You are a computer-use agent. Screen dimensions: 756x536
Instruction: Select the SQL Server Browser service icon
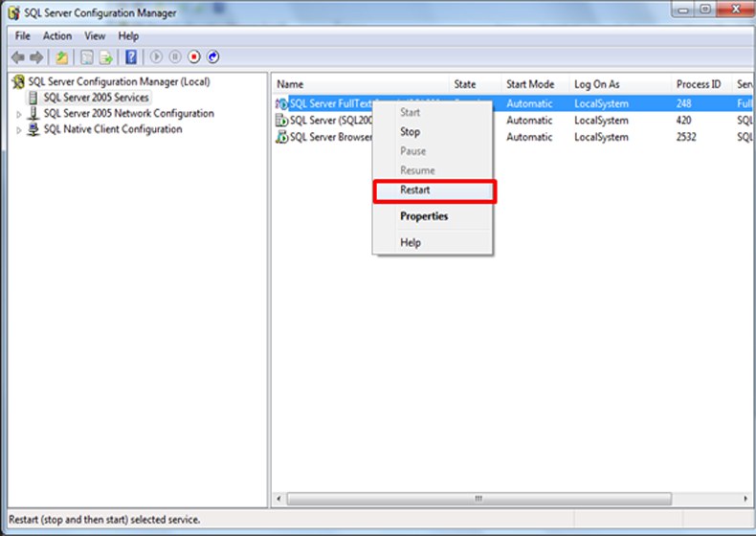281,137
